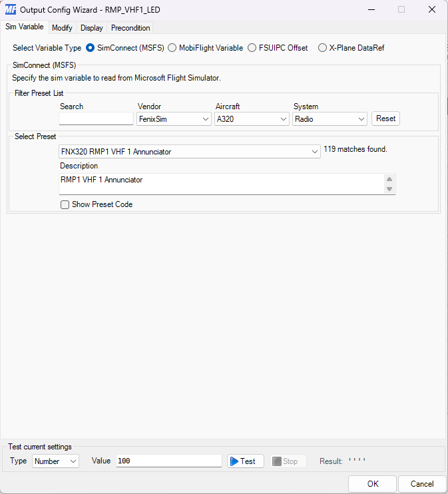The height and width of the screenshot is (494, 448).
Task: Select the X-Plane DataRef option
Action: pos(322,48)
